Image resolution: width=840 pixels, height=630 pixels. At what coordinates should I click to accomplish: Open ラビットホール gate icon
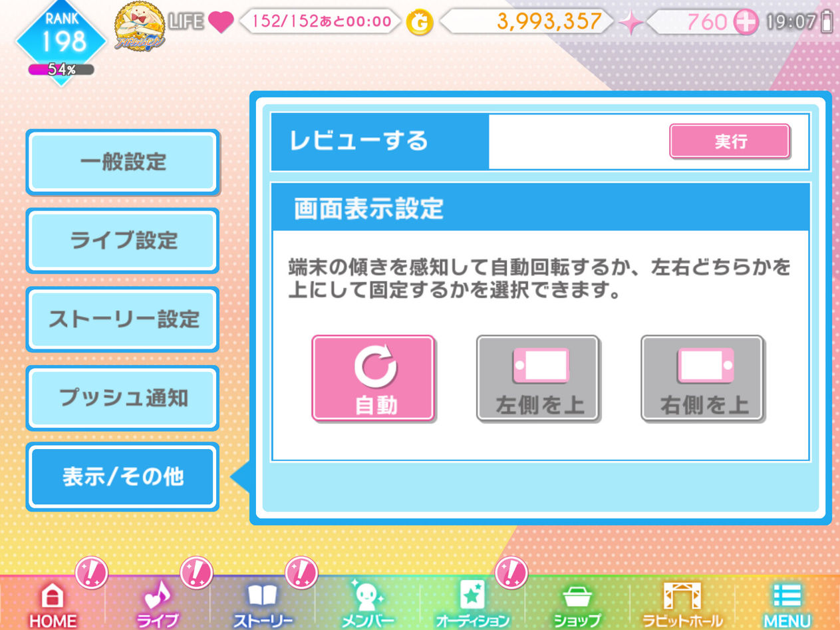coord(682,596)
